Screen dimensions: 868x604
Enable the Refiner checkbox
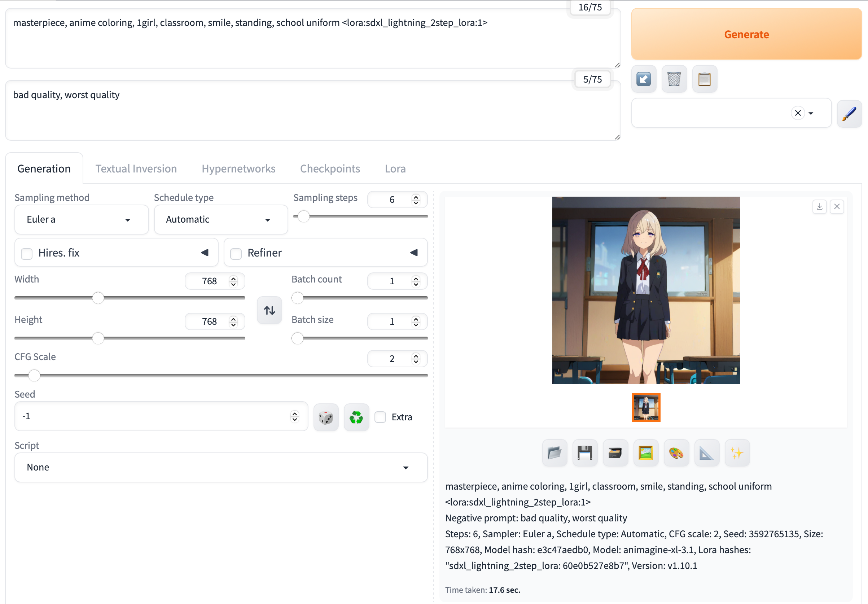236,253
